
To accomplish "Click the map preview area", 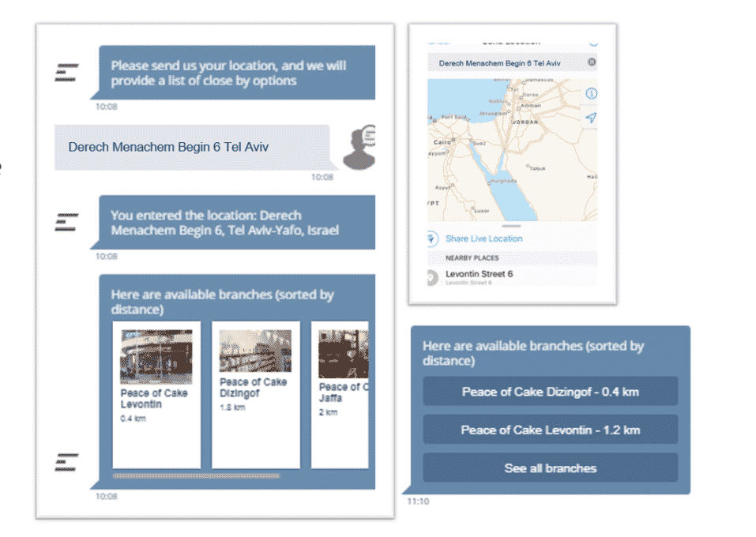I will click(512, 150).
